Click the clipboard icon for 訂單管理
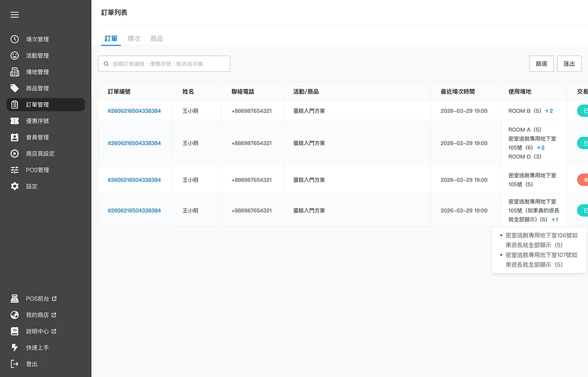This screenshot has width=588, height=377. point(14,104)
